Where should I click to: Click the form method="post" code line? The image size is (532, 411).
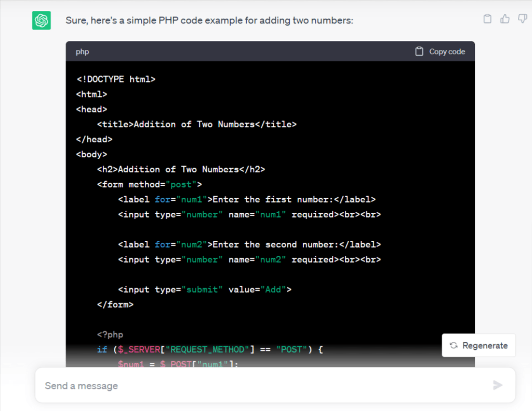click(149, 185)
